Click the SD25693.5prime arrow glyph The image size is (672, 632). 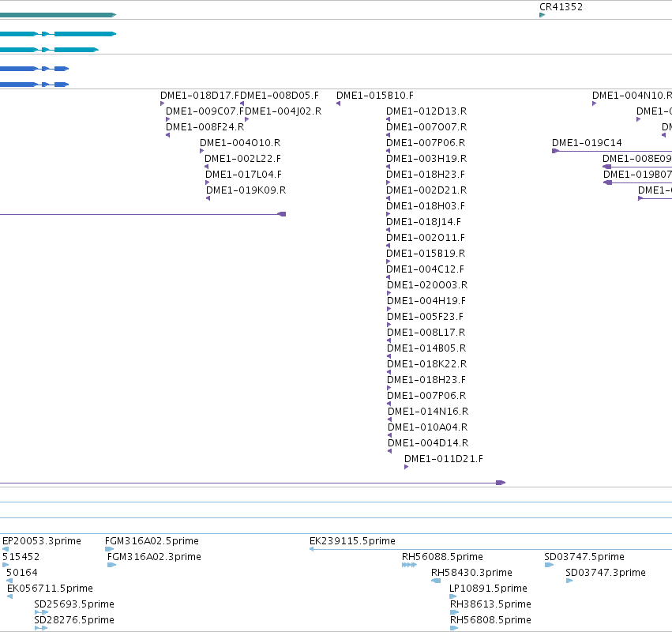[41, 612]
